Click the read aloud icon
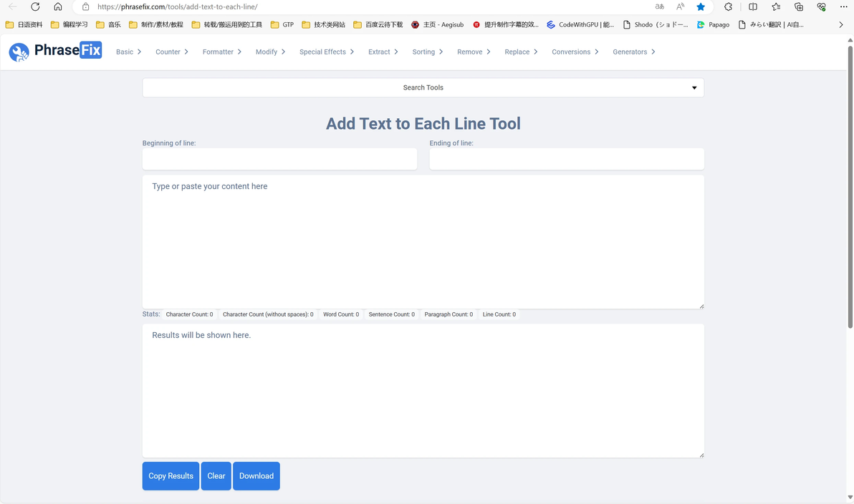The height and width of the screenshot is (504, 854). pos(680,6)
